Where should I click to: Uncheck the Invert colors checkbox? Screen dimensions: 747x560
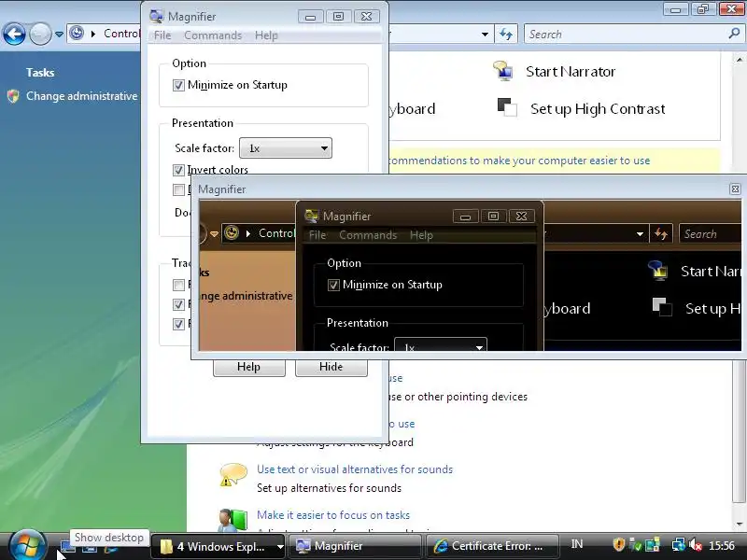click(x=178, y=170)
